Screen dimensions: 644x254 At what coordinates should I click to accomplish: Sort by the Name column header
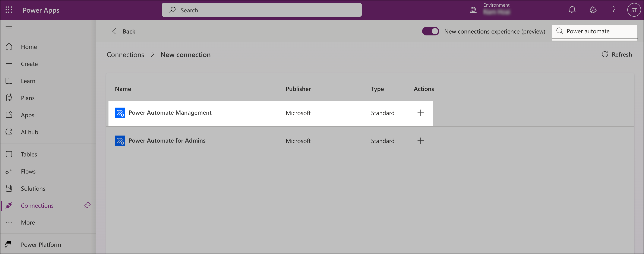point(123,89)
